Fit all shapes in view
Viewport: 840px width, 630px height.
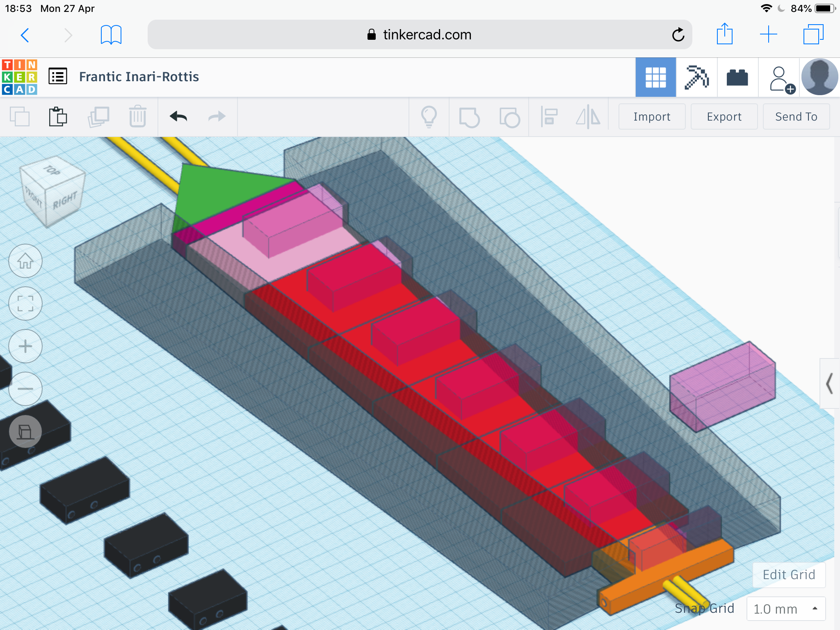pyautogui.click(x=25, y=304)
